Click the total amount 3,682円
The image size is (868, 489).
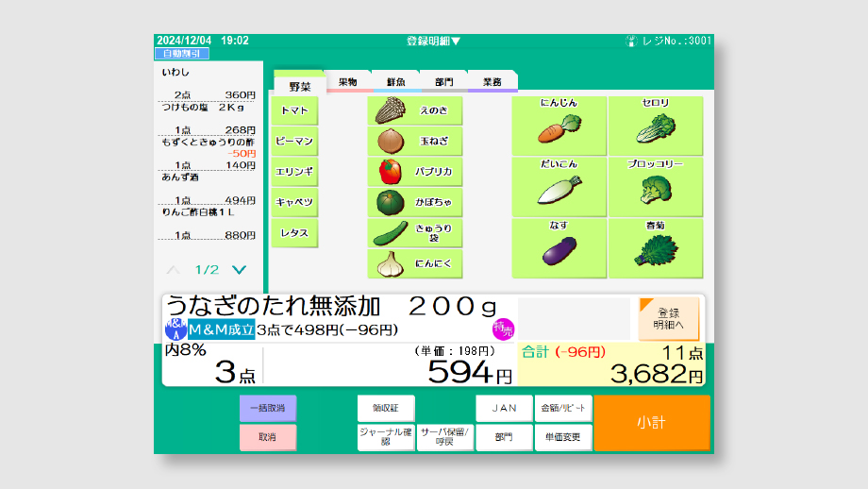(657, 374)
